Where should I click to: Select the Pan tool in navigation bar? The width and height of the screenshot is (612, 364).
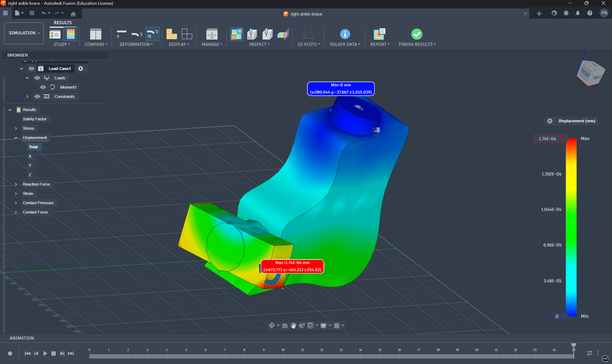pyautogui.click(x=293, y=326)
